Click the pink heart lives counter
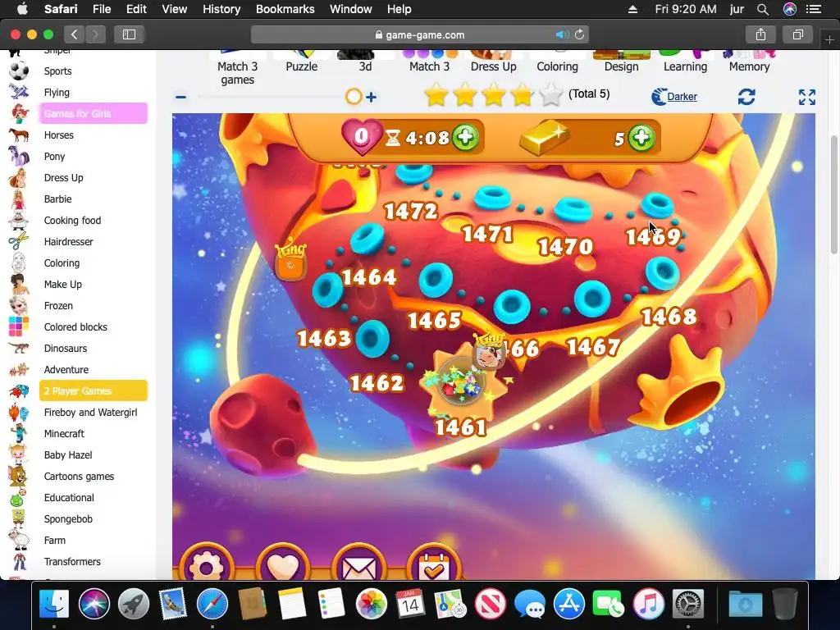Image resolution: width=840 pixels, height=630 pixels. point(362,137)
